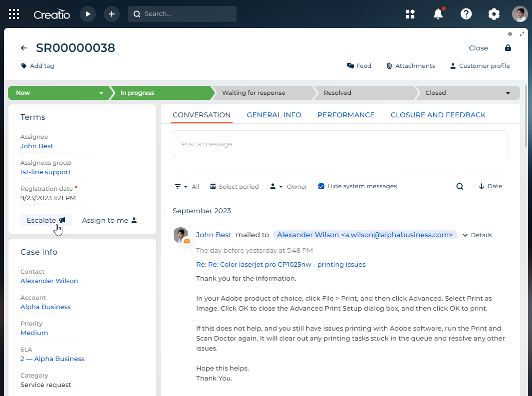Click the Close button
This screenshot has width=532, height=396.
tap(478, 48)
